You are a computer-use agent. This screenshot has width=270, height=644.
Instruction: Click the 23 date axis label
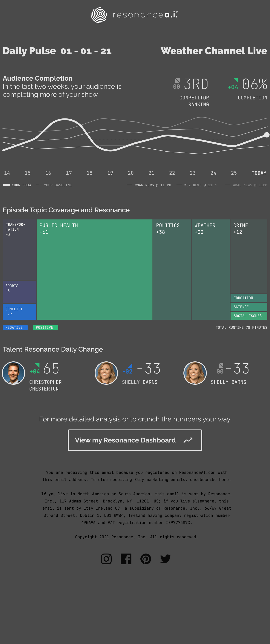(193, 173)
